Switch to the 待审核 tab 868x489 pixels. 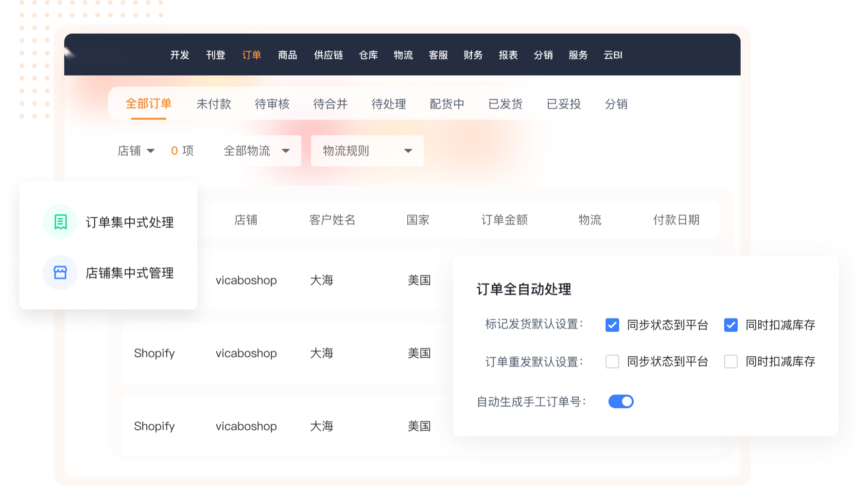pyautogui.click(x=272, y=104)
